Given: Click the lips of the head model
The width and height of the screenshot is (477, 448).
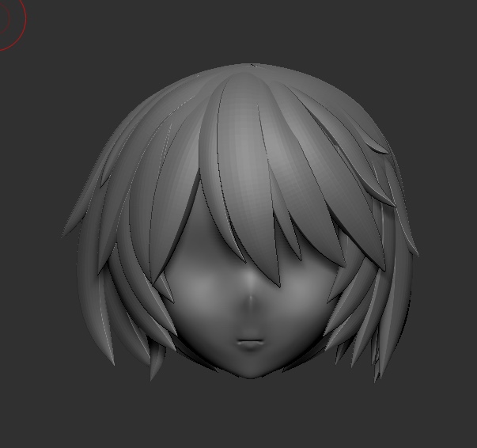Looking at the screenshot, I should [251, 343].
